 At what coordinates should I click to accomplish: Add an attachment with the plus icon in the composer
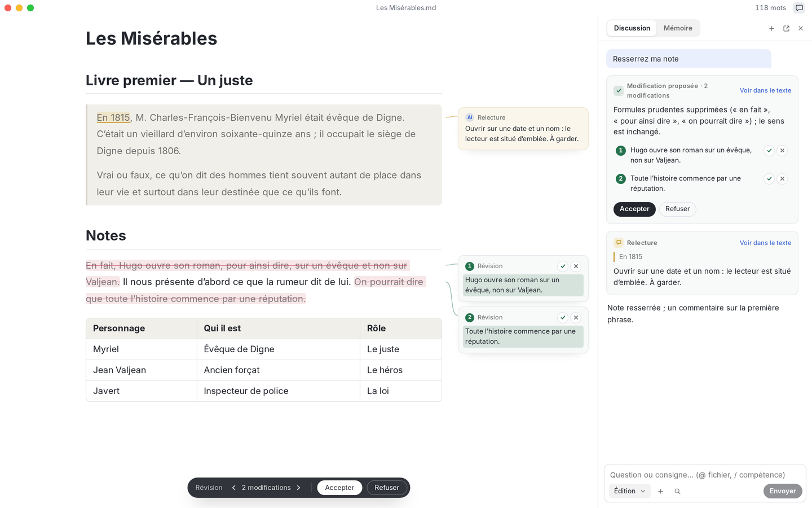tap(660, 492)
